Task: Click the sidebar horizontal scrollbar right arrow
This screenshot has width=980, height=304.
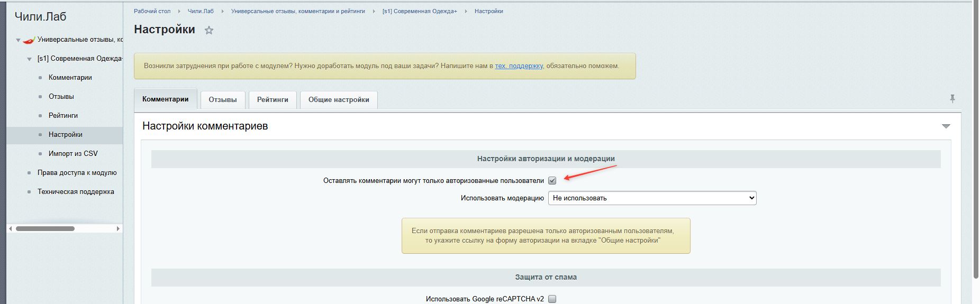Action: [118, 229]
